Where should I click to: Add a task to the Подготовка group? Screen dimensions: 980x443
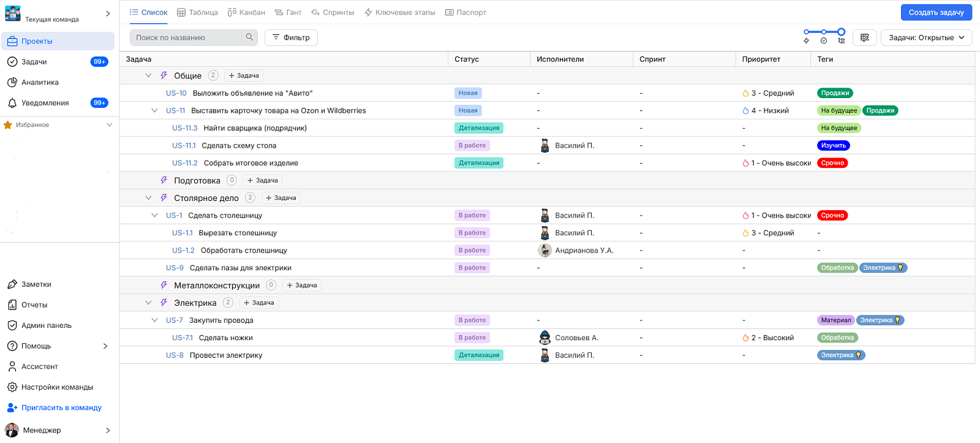262,180
